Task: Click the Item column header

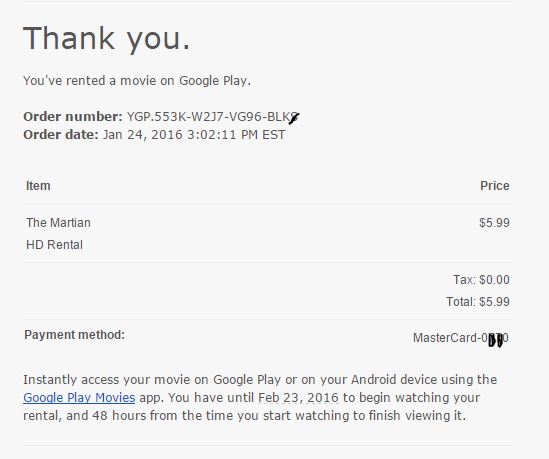Action: coord(38,186)
